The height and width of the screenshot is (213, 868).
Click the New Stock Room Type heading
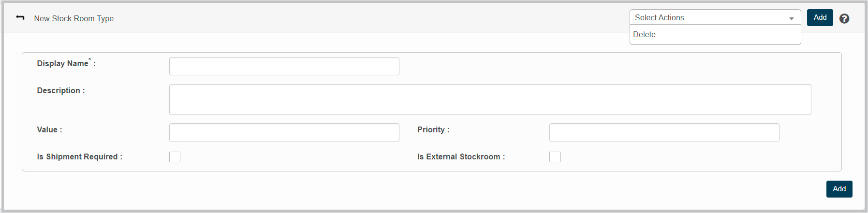74,18
